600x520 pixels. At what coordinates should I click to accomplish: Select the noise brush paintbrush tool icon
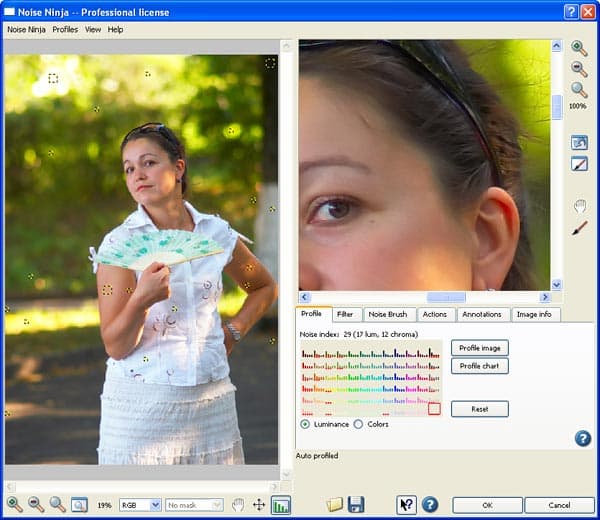pyautogui.click(x=580, y=228)
